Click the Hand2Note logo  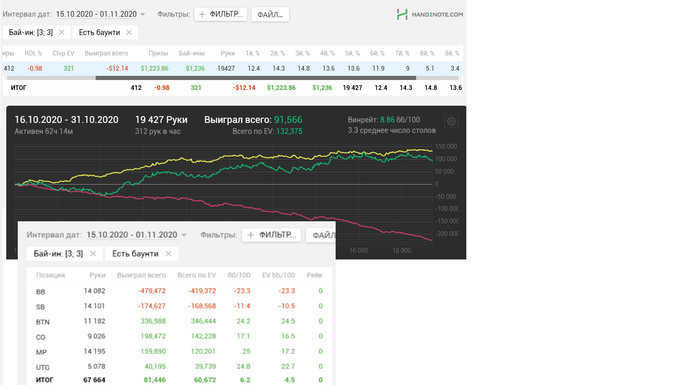coord(429,14)
